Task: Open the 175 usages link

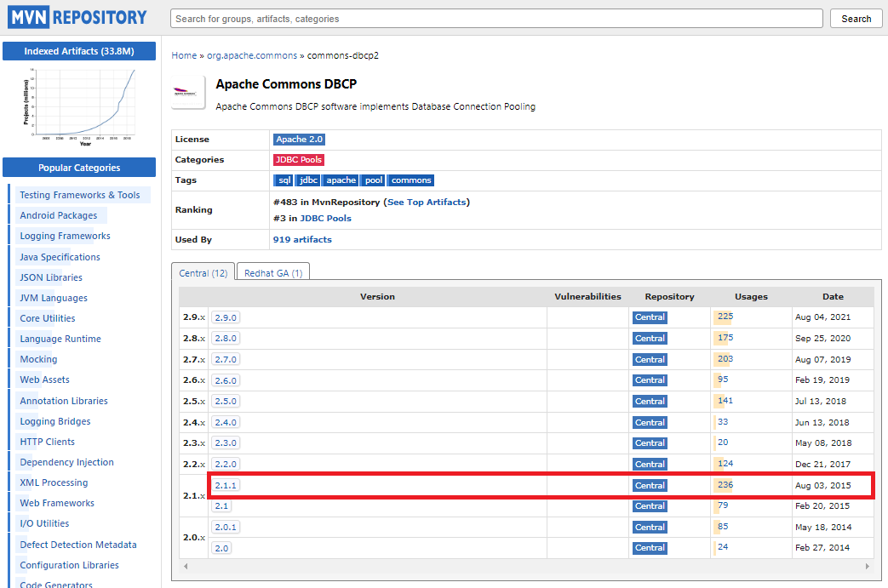Action: (725, 337)
